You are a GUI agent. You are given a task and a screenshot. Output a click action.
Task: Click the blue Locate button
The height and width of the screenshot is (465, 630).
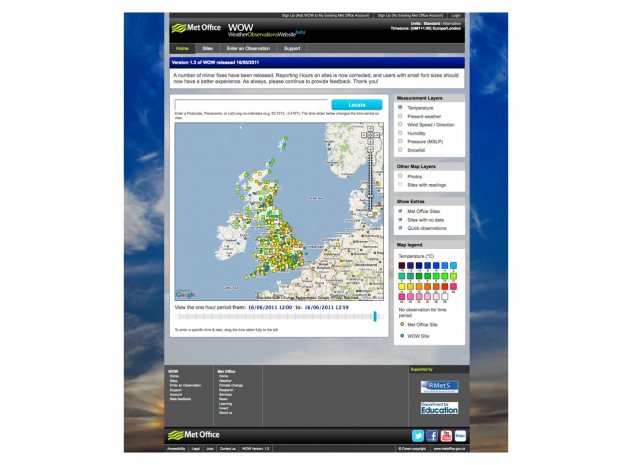point(357,105)
